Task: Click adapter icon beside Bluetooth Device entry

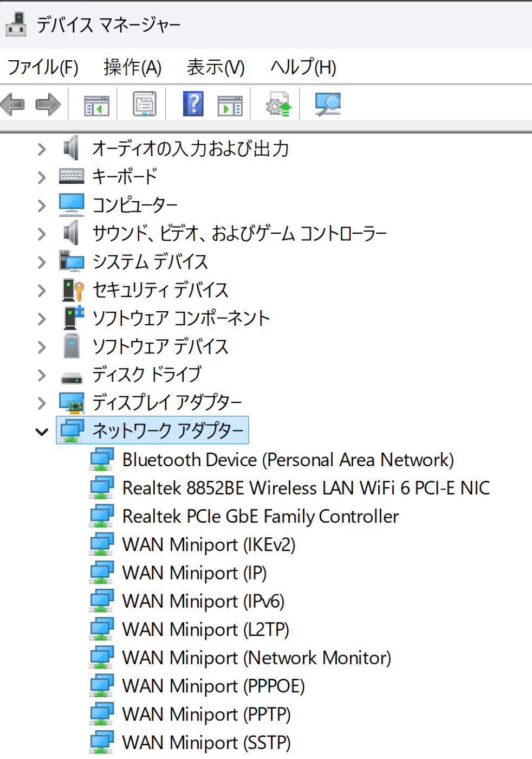Action: (x=102, y=459)
